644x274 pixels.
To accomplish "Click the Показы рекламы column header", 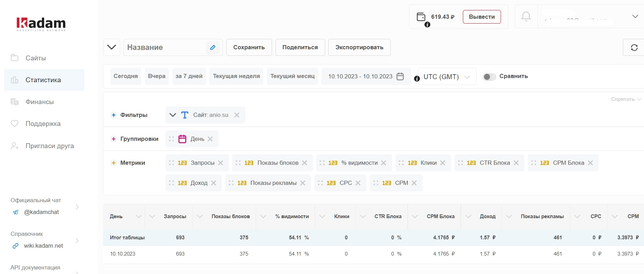I will [x=542, y=216].
